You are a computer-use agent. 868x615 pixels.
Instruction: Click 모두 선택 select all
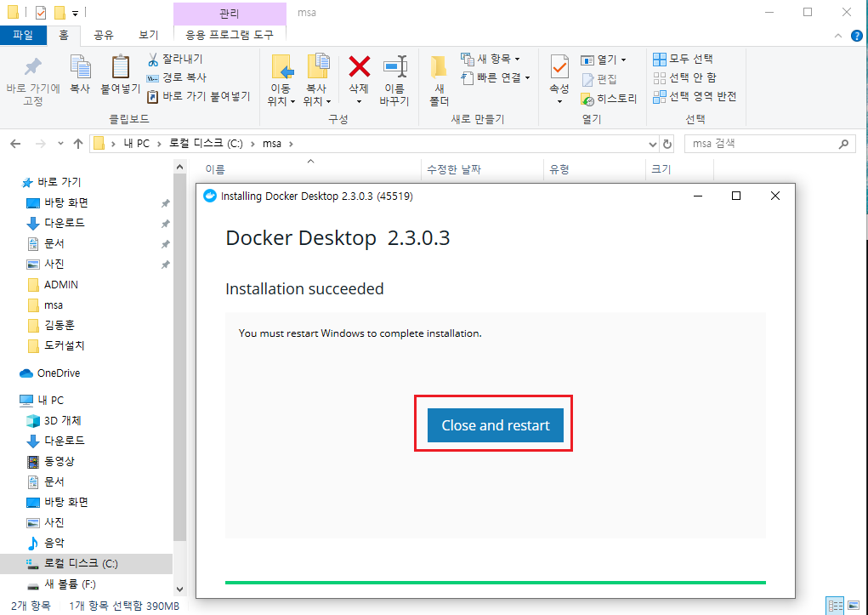pos(684,59)
